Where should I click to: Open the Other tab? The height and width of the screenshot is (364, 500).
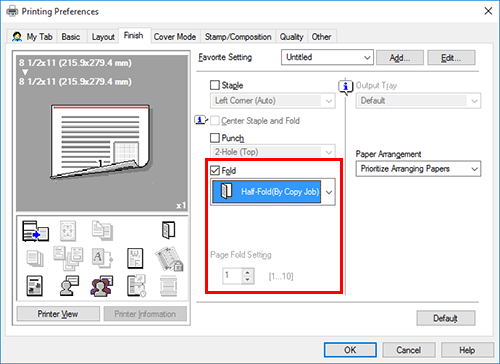click(x=321, y=37)
